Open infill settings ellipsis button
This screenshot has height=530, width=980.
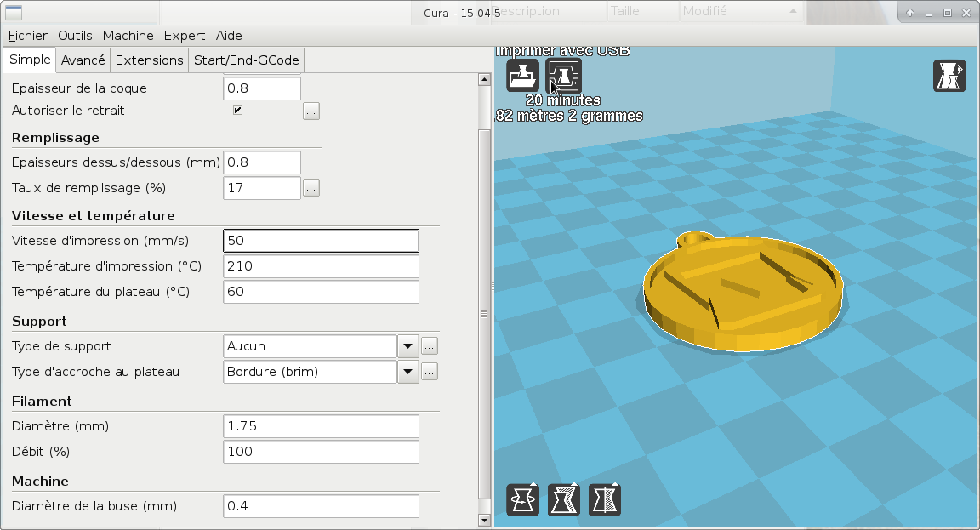[311, 188]
